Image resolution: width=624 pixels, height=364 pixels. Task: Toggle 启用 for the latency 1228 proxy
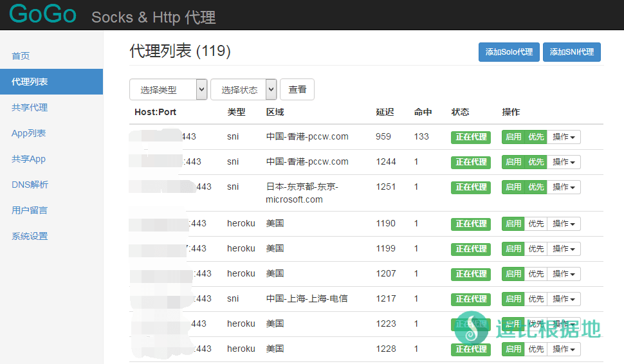coord(513,349)
